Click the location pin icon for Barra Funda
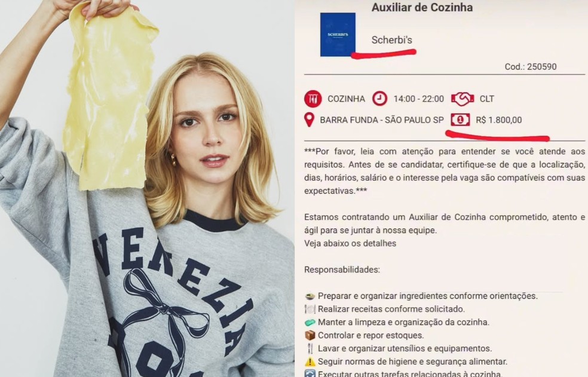Image resolution: width=588 pixels, height=377 pixels. pyautogui.click(x=309, y=120)
